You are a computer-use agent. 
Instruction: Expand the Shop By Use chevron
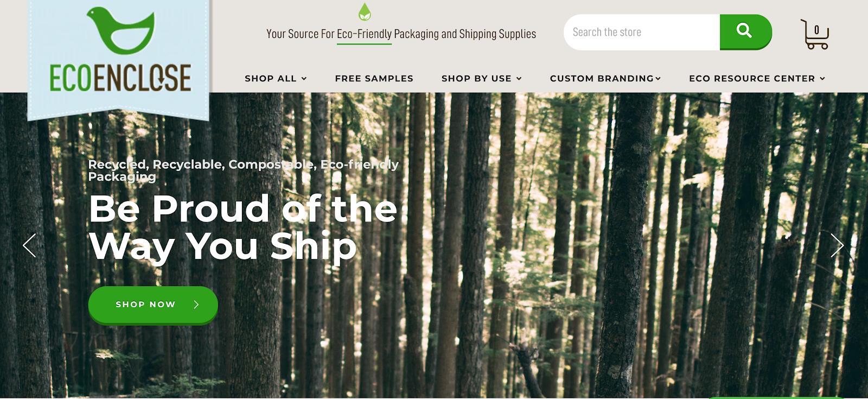pyautogui.click(x=519, y=79)
